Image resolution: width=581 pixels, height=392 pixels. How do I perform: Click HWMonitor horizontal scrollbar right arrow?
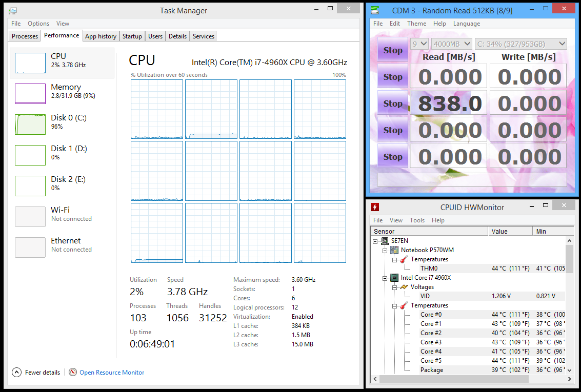point(570,379)
